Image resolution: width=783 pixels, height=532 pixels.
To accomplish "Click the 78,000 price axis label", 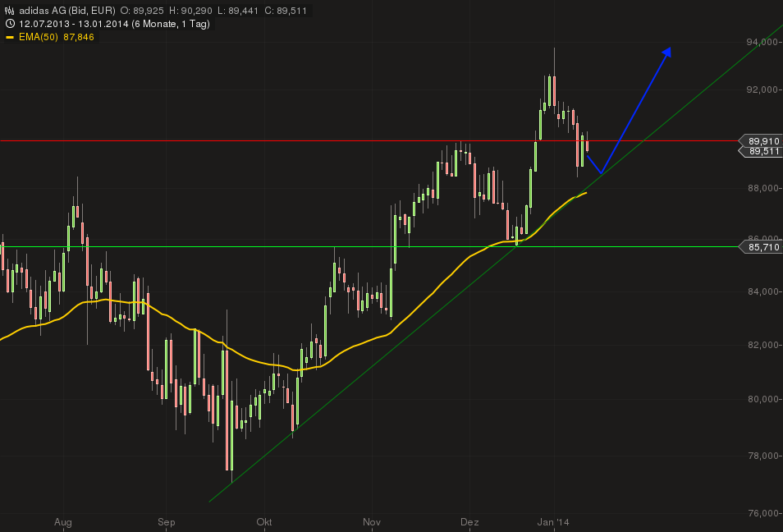I will click(x=762, y=456).
